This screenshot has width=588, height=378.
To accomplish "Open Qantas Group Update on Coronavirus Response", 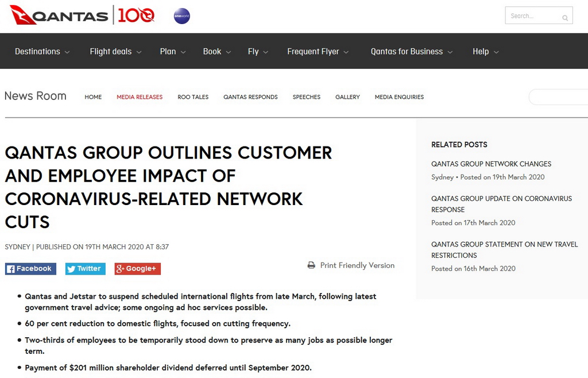I will click(x=501, y=204).
